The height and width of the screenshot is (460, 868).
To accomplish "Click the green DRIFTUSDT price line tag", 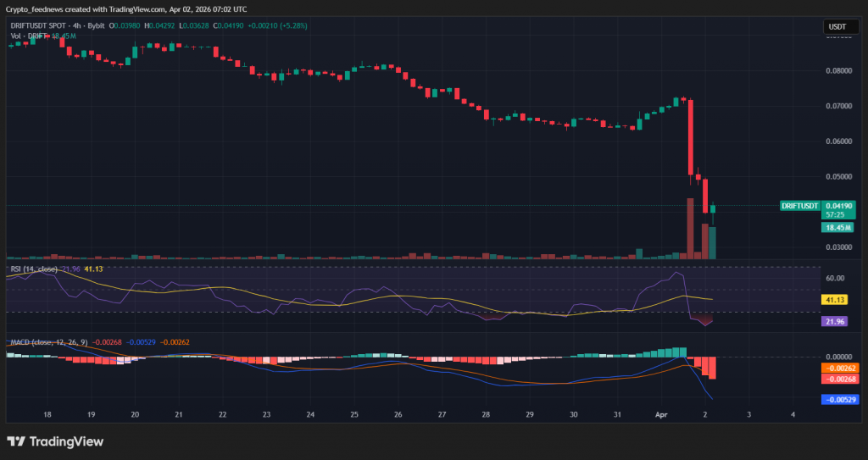I will pos(799,206).
